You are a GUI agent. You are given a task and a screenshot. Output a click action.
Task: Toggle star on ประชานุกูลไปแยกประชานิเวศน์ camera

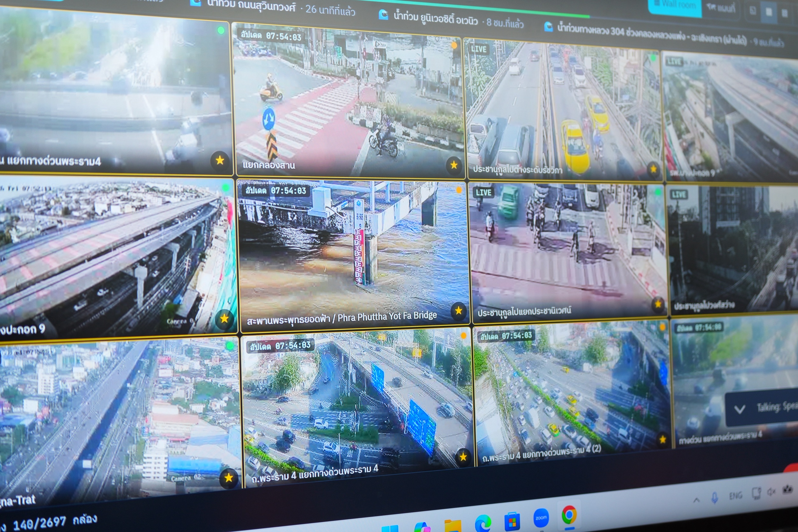click(x=658, y=304)
